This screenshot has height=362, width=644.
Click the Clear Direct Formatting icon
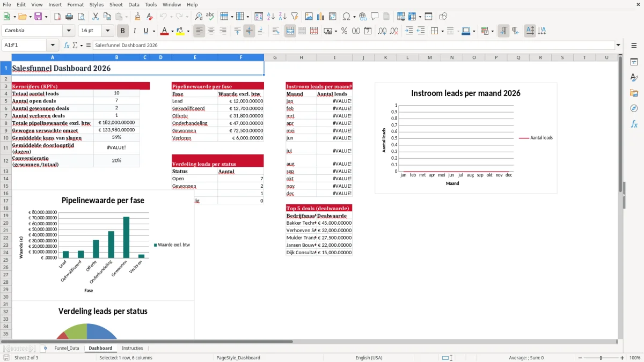[149, 17]
